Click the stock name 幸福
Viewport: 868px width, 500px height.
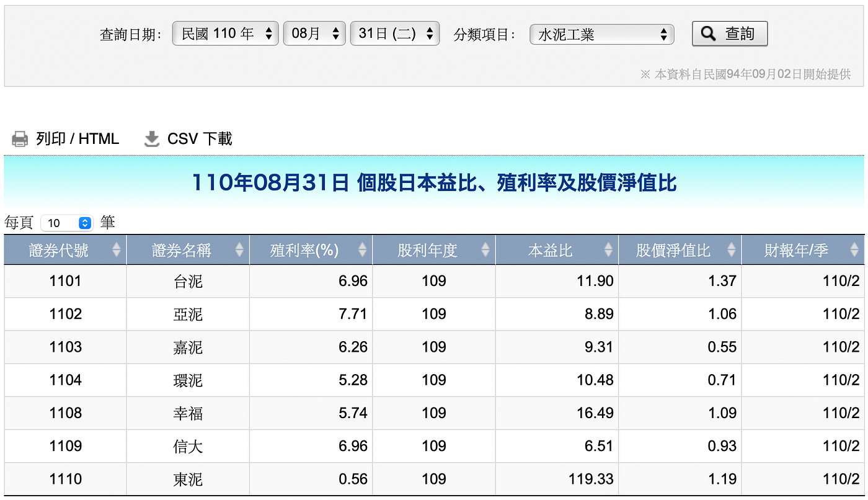(188, 413)
